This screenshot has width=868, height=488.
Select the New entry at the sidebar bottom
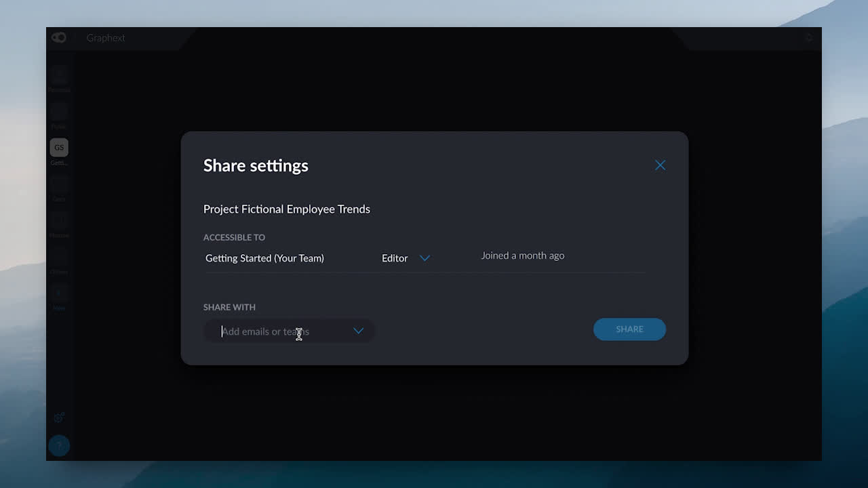[59, 293]
